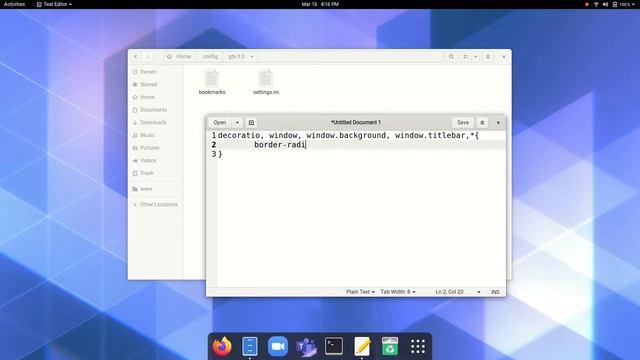Screen dimensions: 640x360
Task: Open the Text Editor hamburger menu
Action: point(482,122)
